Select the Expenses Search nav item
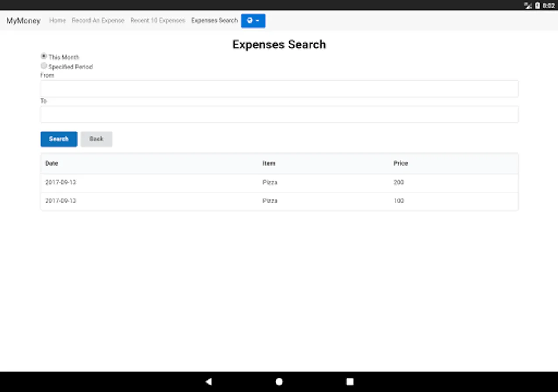The height and width of the screenshot is (392, 558). pos(214,20)
